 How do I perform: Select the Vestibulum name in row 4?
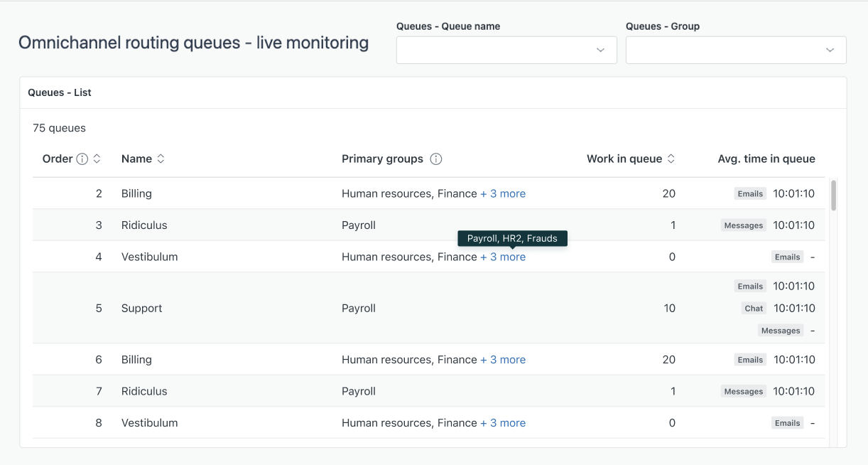coord(150,257)
